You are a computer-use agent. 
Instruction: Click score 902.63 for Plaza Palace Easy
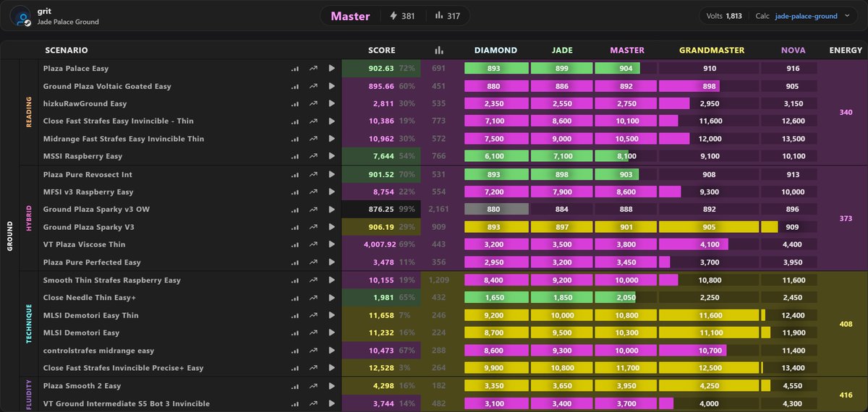coord(380,69)
